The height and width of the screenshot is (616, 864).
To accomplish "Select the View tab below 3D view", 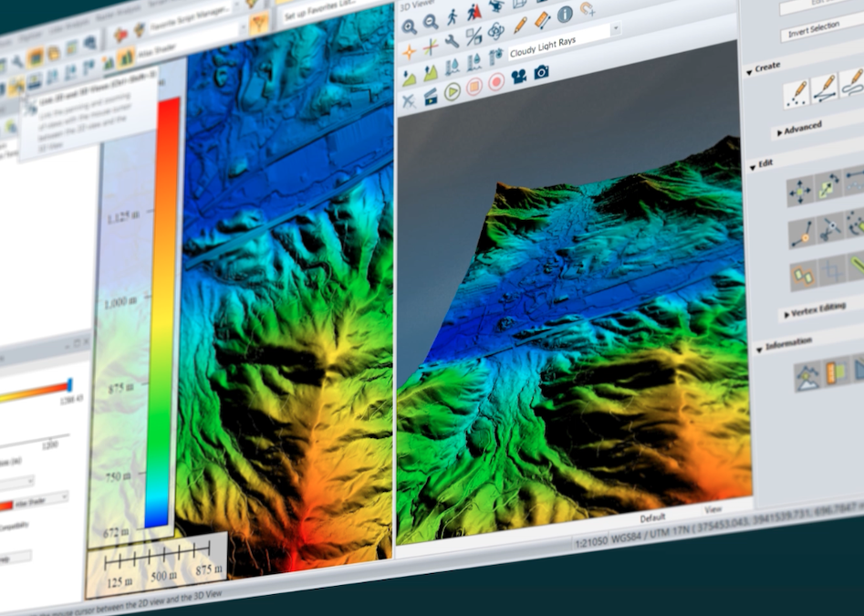I will point(713,509).
